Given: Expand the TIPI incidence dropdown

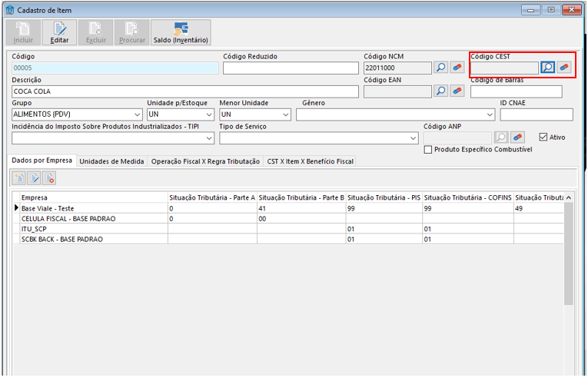Looking at the screenshot, I should [x=209, y=138].
